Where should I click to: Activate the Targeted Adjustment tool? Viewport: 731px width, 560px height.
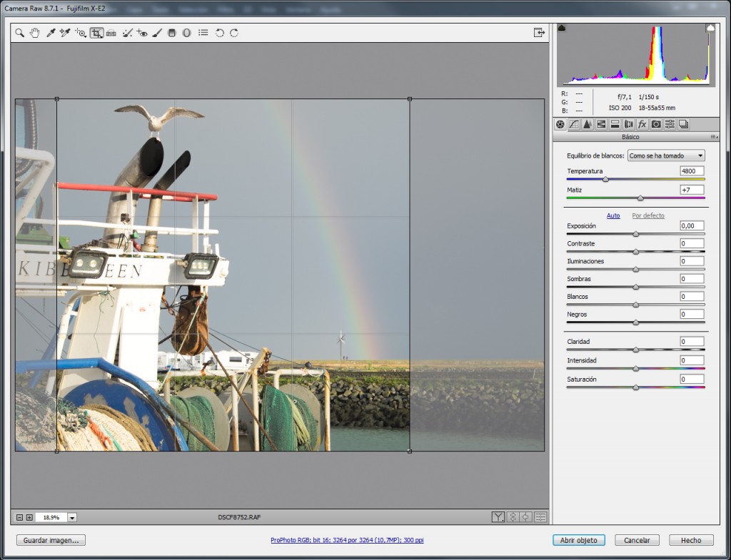click(81, 33)
